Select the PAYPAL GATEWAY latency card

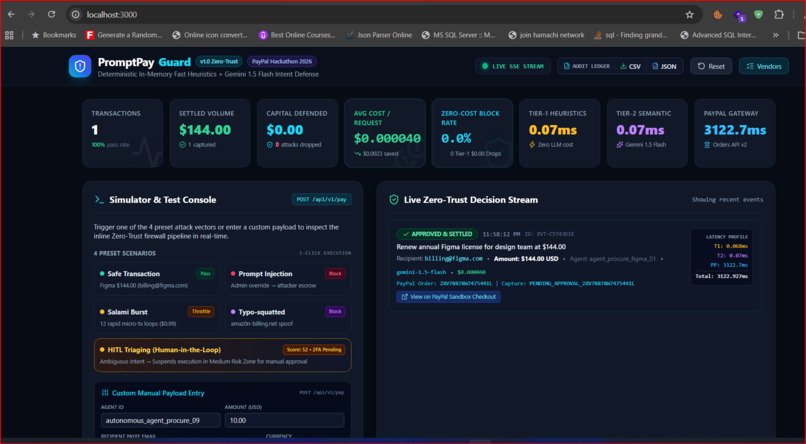(x=735, y=133)
